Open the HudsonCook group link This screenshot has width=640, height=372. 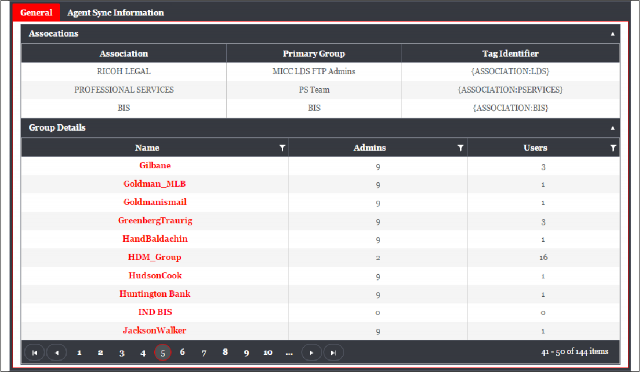pyautogui.click(x=155, y=276)
